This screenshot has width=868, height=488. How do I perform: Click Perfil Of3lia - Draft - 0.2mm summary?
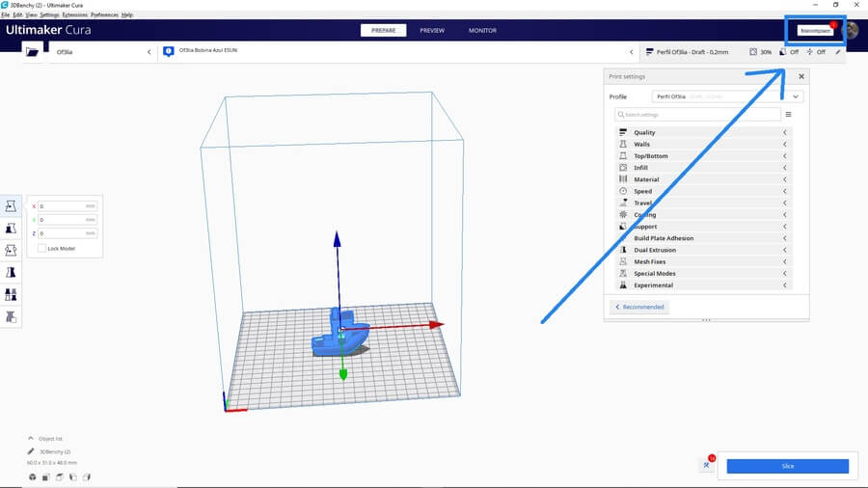692,52
